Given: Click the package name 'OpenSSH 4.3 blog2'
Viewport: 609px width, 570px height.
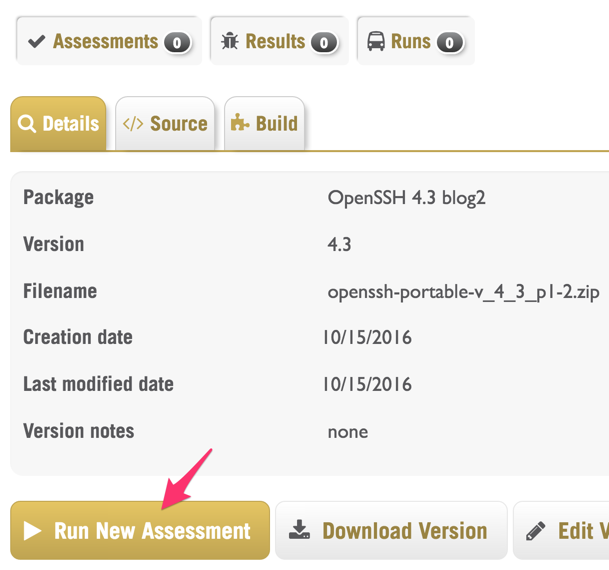Looking at the screenshot, I should pos(407,198).
